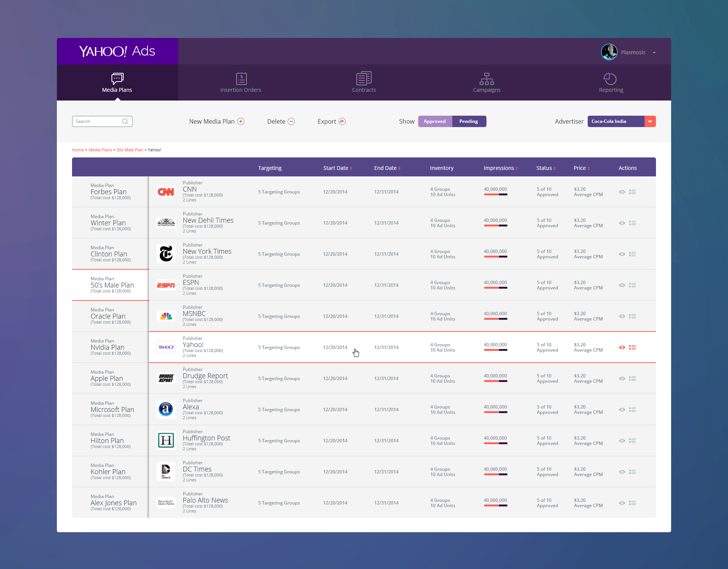Click the 50s Male Plan breadcrumb link
The image size is (728, 569).
click(130, 150)
